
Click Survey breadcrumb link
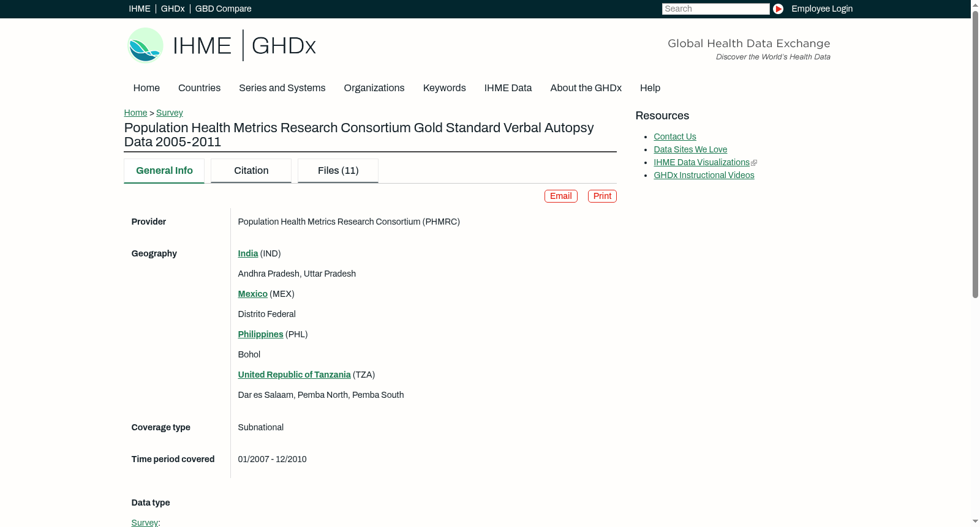click(170, 113)
